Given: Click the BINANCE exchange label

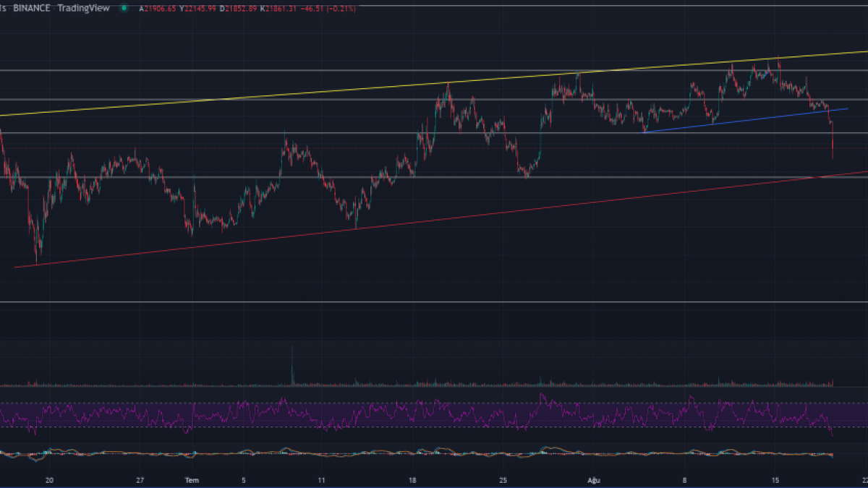Looking at the screenshot, I should (x=32, y=8).
